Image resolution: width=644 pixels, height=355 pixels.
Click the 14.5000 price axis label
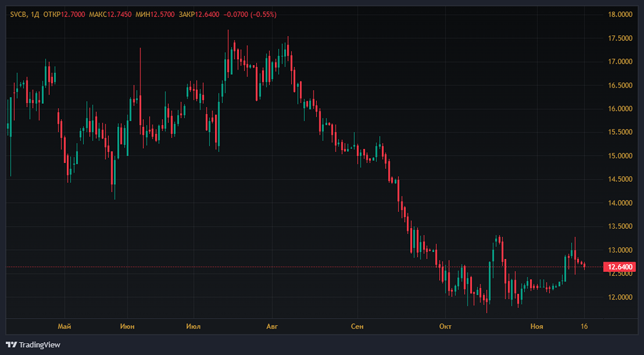[x=620, y=180]
